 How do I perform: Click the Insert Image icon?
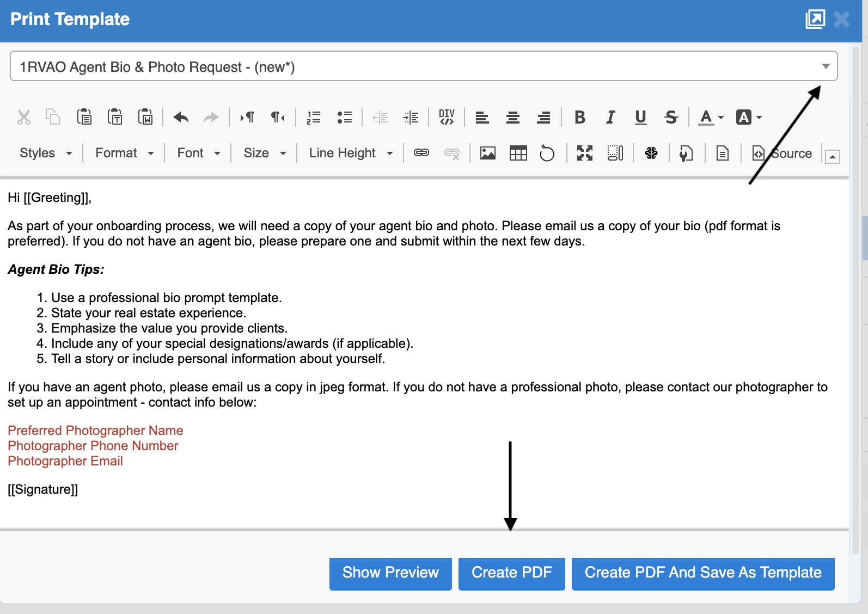487,153
